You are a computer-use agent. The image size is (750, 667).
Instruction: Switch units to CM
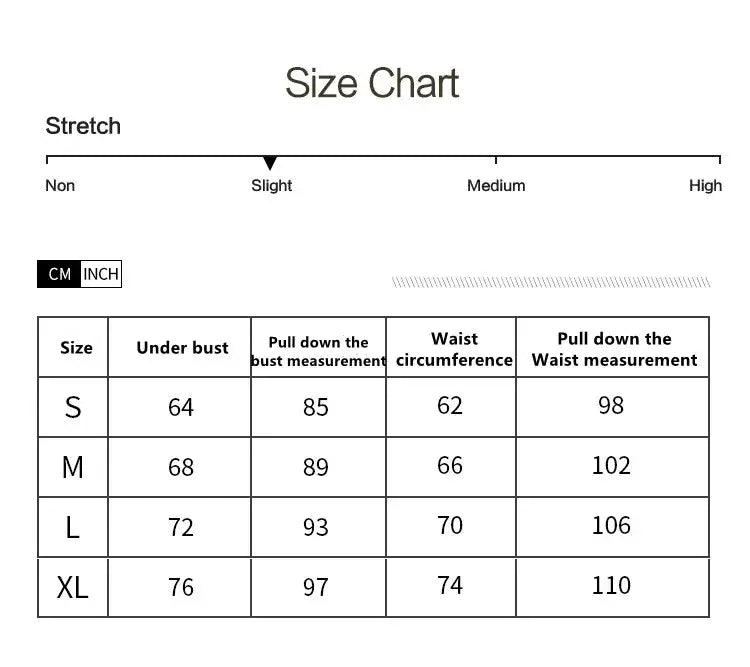click(59, 274)
